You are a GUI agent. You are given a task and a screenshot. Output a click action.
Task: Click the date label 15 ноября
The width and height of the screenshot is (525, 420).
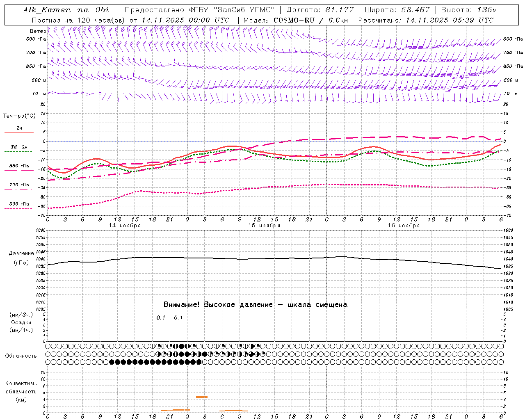[x=264, y=225]
